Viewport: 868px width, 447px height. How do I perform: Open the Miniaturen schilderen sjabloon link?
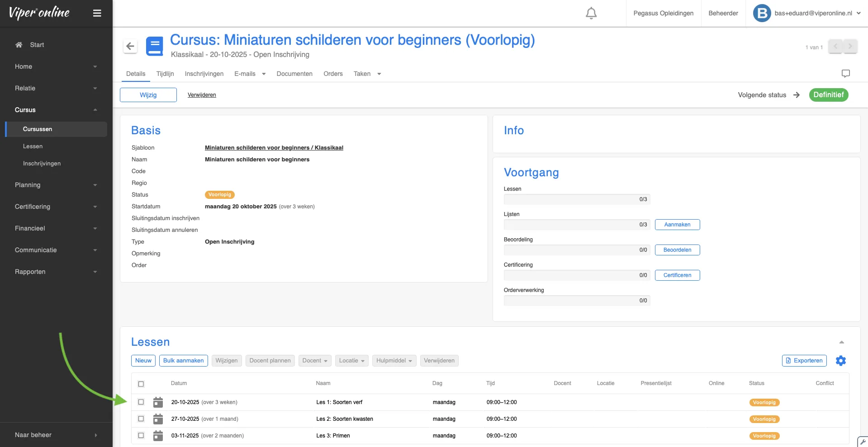click(274, 148)
